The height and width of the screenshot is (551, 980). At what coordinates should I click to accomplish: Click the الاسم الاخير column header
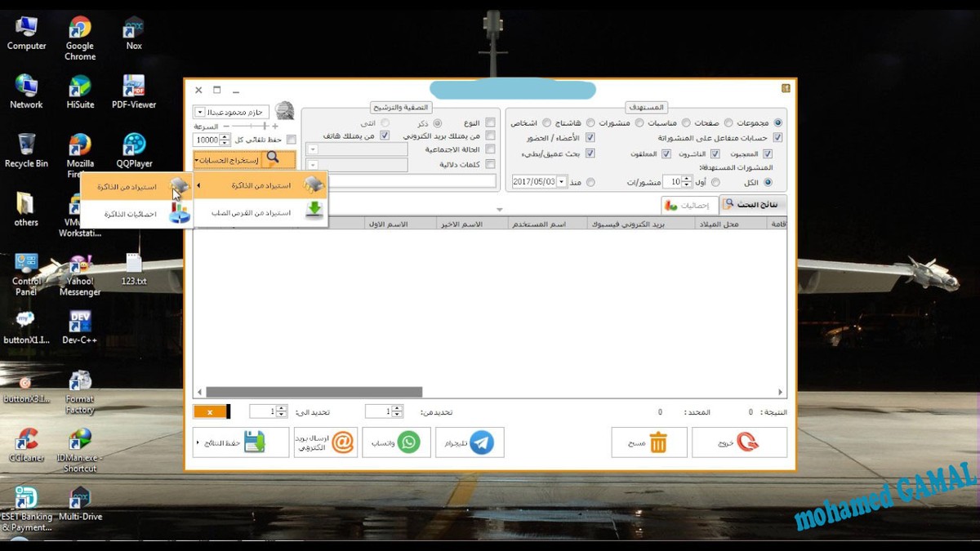click(x=472, y=223)
